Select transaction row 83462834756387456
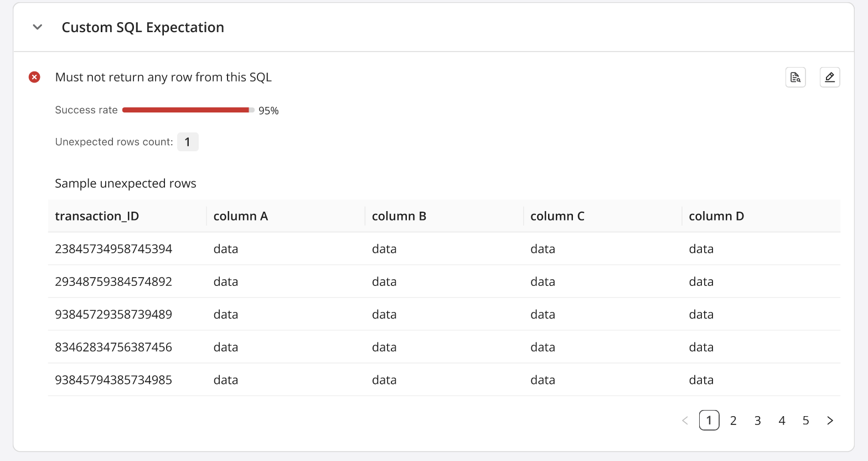This screenshot has width=868, height=461. 113,347
